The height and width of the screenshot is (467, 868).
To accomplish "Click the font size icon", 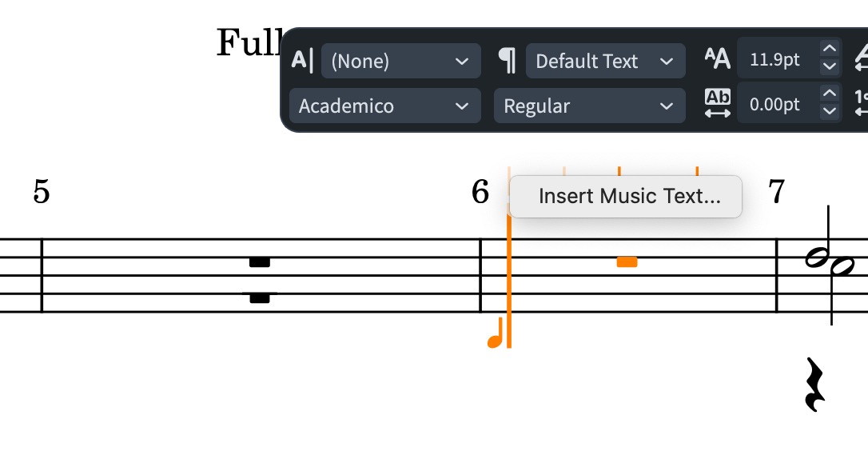I will [x=718, y=58].
